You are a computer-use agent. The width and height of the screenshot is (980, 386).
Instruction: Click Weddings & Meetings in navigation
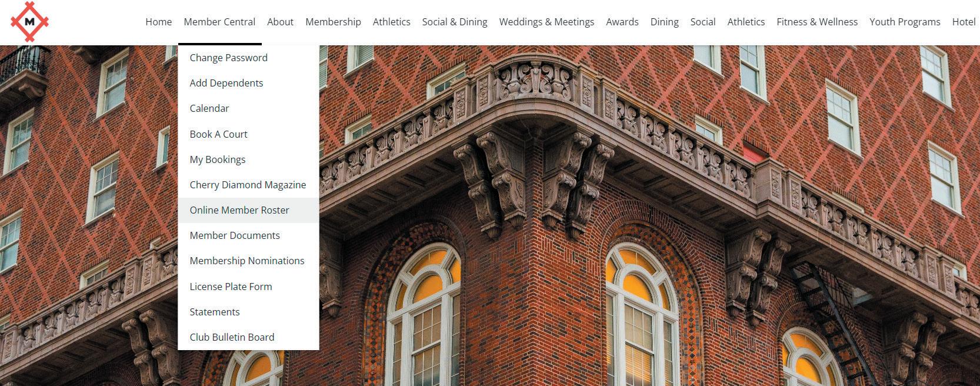(546, 22)
